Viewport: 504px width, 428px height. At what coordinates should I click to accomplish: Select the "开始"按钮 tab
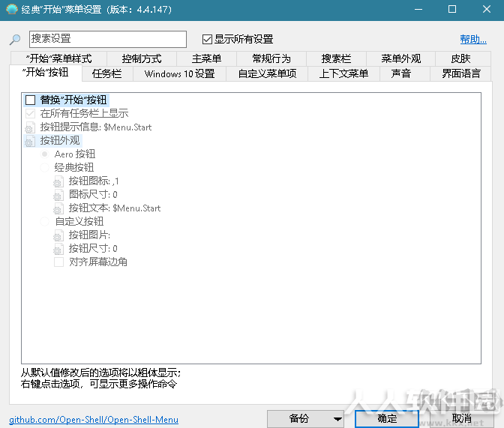pyautogui.click(x=46, y=73)
